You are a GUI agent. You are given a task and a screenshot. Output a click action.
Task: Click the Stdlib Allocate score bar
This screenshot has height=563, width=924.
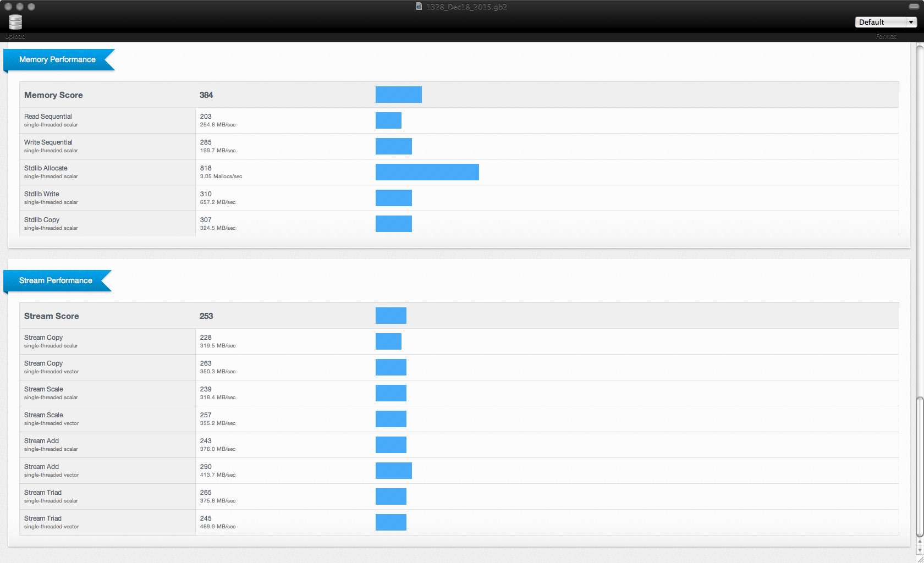pyautogui.click(x=427, y=172)
